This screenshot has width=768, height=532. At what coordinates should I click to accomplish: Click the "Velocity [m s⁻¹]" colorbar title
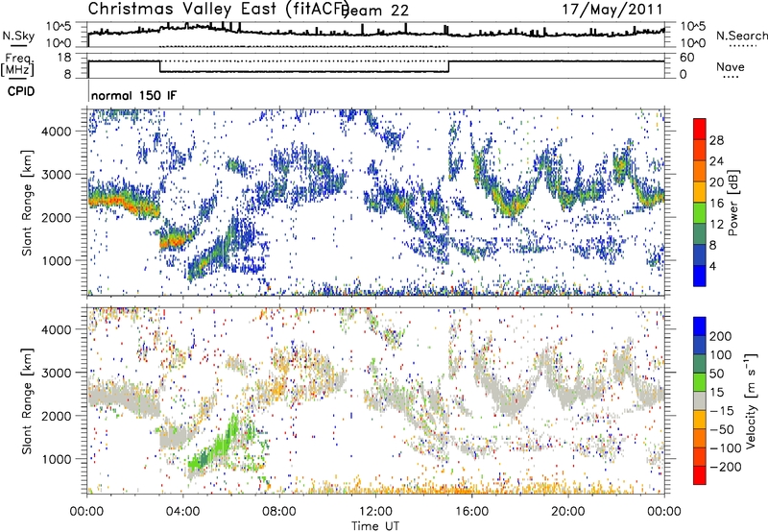point(751,400)
